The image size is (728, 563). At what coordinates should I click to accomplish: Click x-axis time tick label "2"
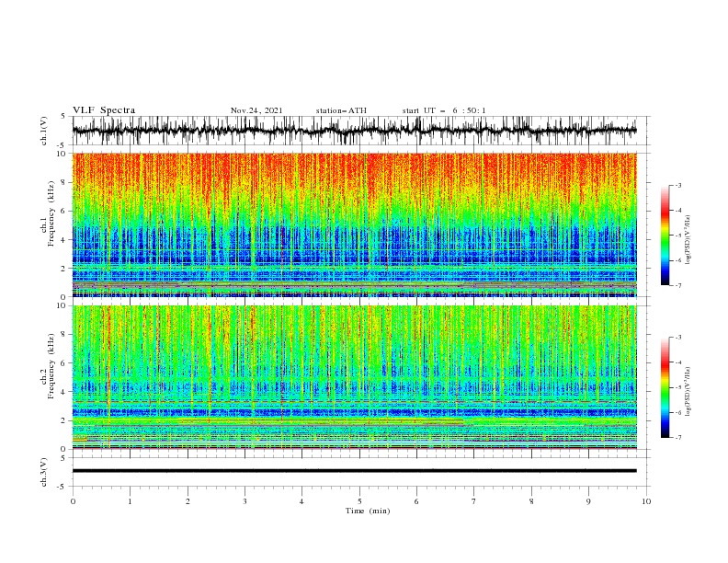(x=188, y=501)
